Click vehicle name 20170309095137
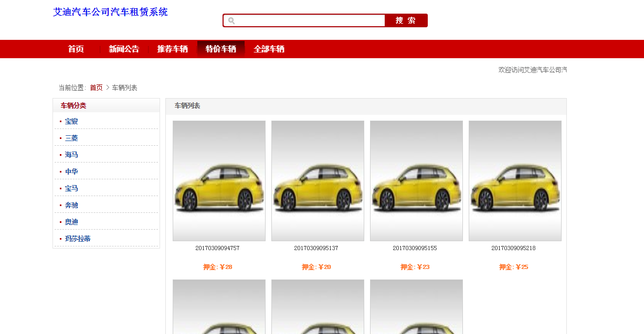Viewport: 644px width, 334px height. point(316,248)
